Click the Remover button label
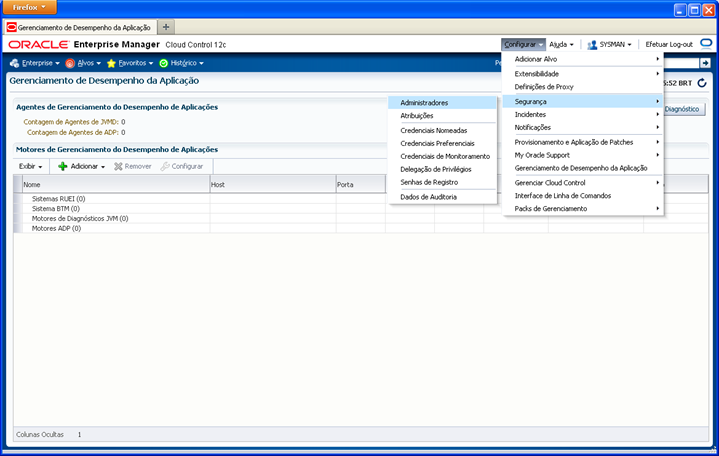719x456 pixels. pos(138,166)
